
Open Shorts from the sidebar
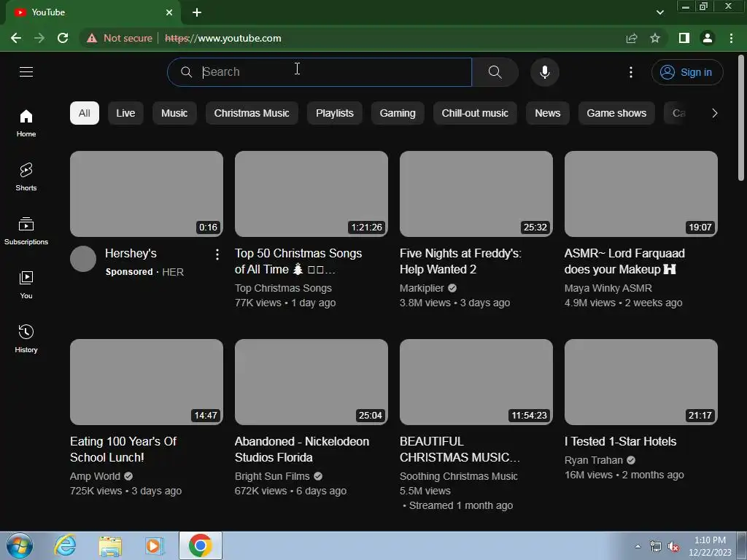tap(26, 177)
